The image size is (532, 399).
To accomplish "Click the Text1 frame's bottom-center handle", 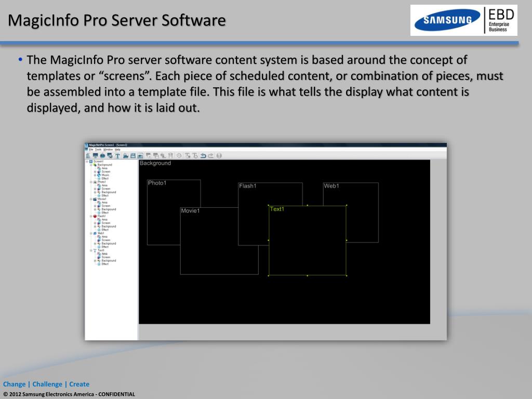I will pos(308,275).
